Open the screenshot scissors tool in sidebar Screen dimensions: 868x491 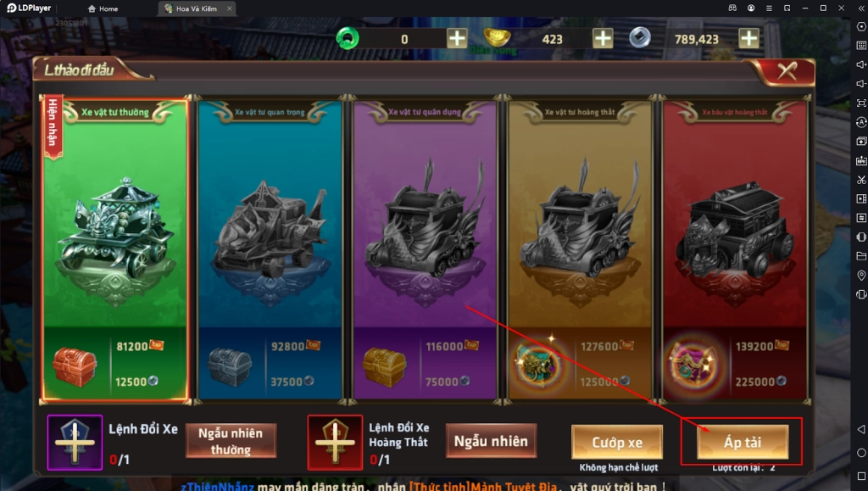pyautogui.click(x=861, y=180)
